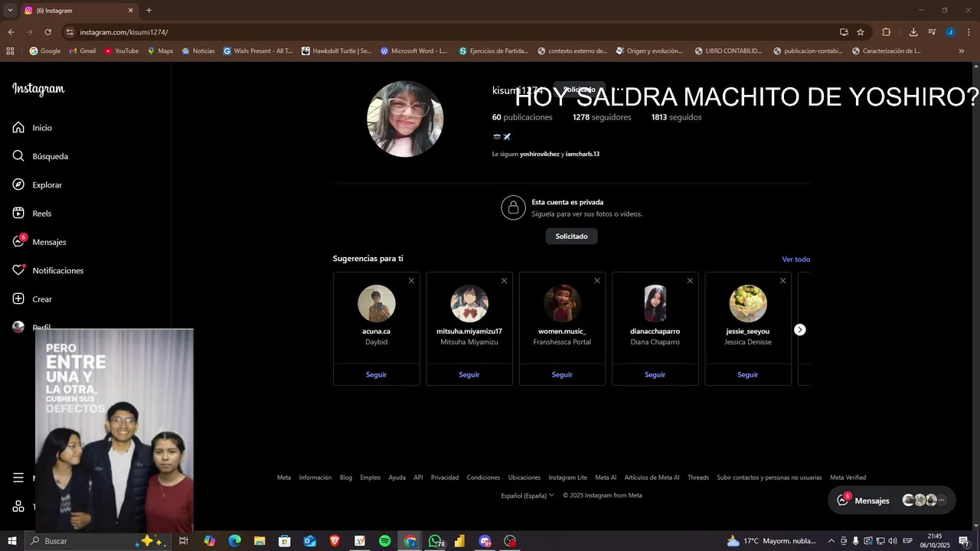This screenshot has width=980, height=551.
Task: Open floating Mensajes chat widget
Action: coord(892,500)
